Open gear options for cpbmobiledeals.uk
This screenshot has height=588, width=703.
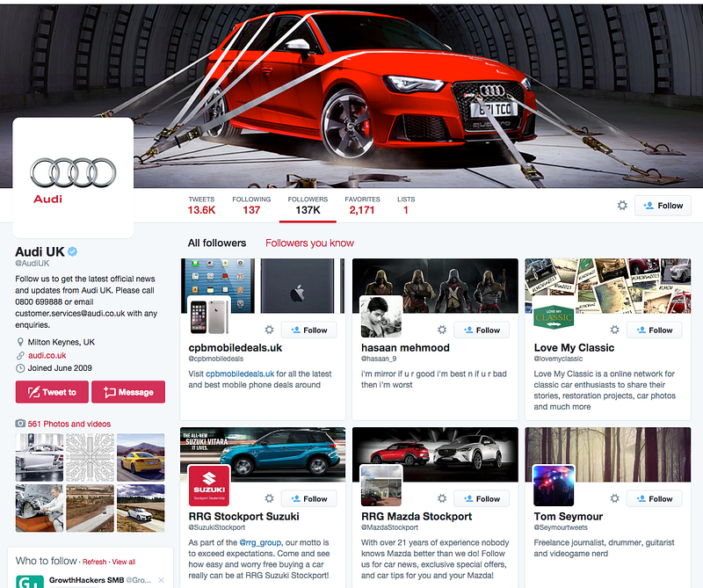pos(269,330)
